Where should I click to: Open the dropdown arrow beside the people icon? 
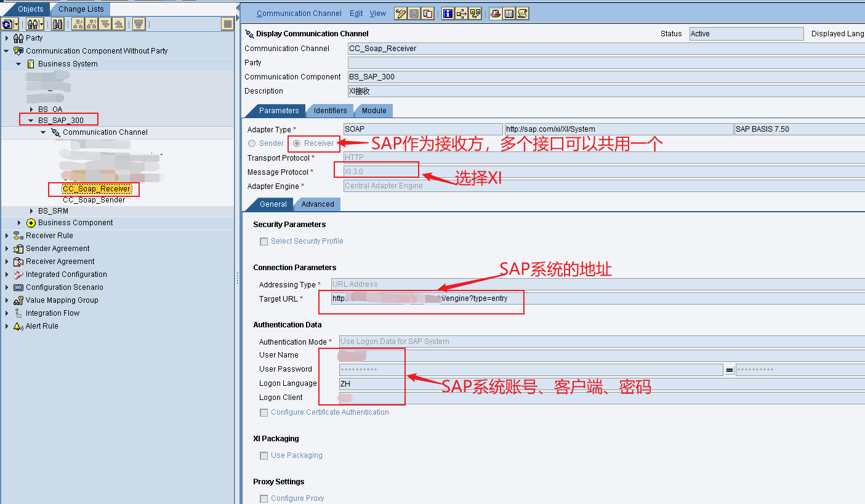[42, 24]
